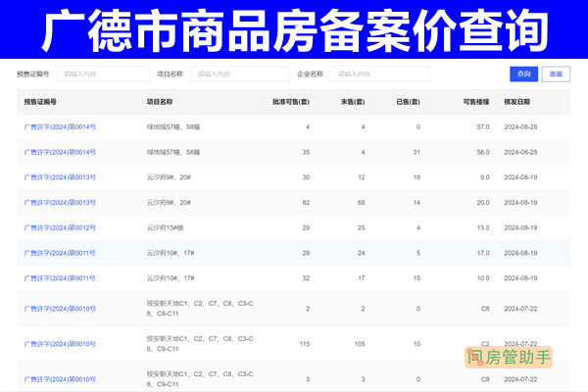Click the sold units value 18
The image size is (588, 392).
[x=416, y=177]
